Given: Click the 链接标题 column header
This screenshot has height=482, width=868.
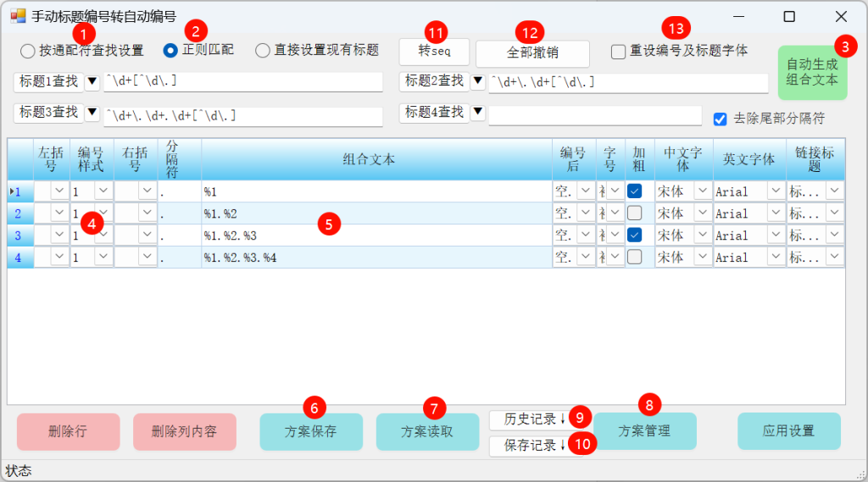Looking at the screenshot, I should [815, 159].
